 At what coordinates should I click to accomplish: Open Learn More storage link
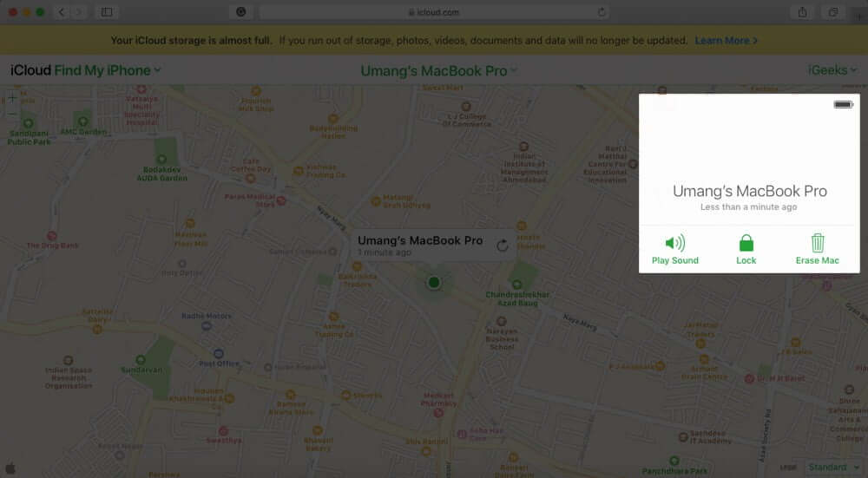(x=726, y=41)
